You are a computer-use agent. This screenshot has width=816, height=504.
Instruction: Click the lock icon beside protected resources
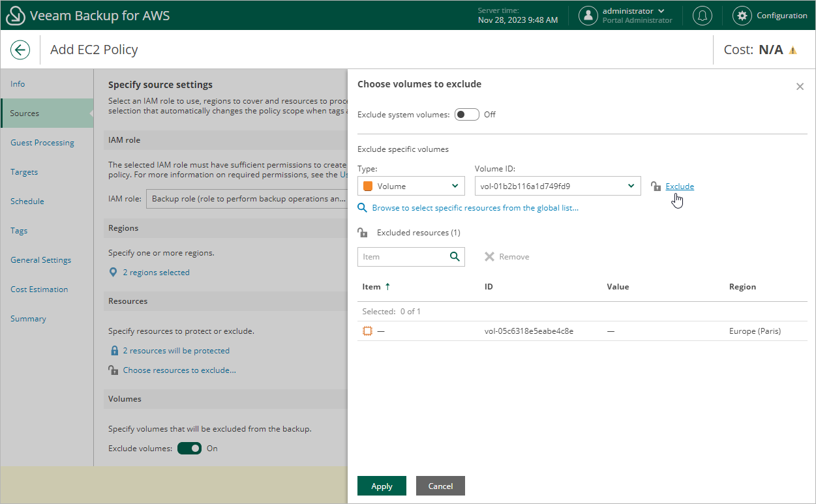pyautogui.click(x=114, y=351)
